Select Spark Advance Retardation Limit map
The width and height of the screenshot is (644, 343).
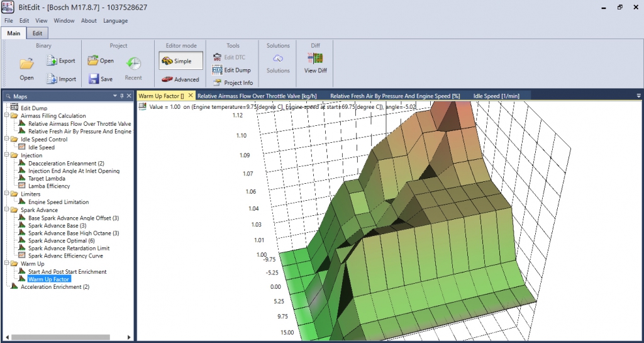69,248
